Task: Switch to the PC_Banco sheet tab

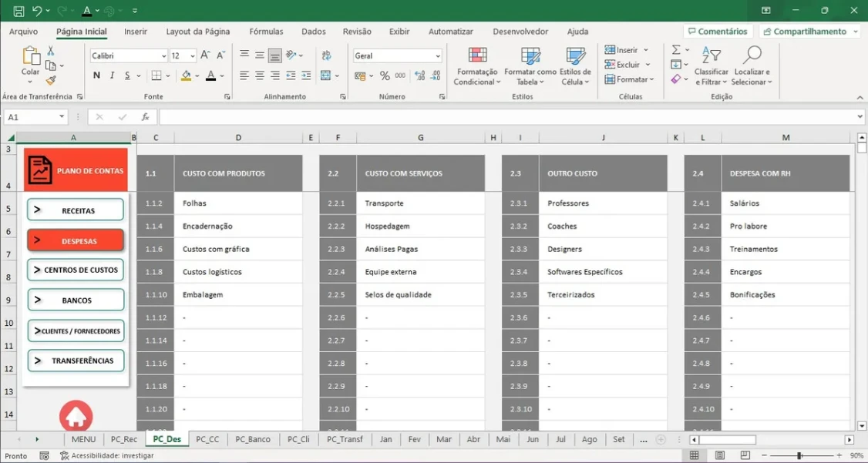Action: pos(253,439)
